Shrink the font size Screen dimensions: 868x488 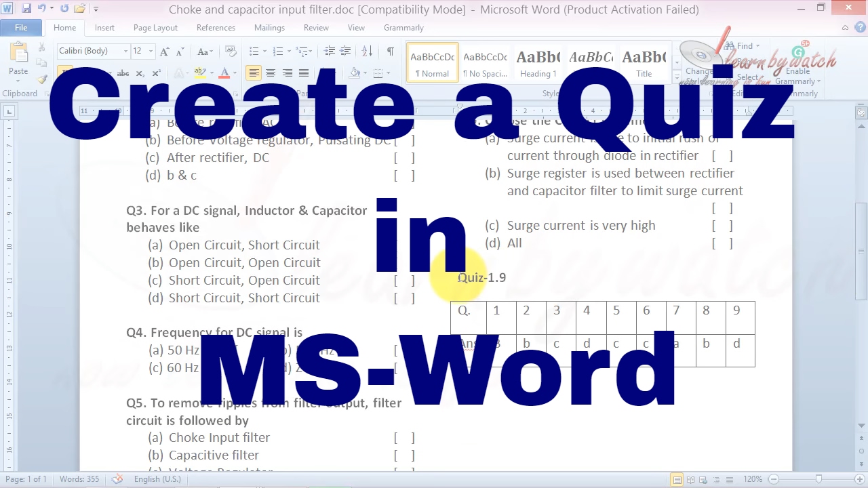click(x=180, y=52)
